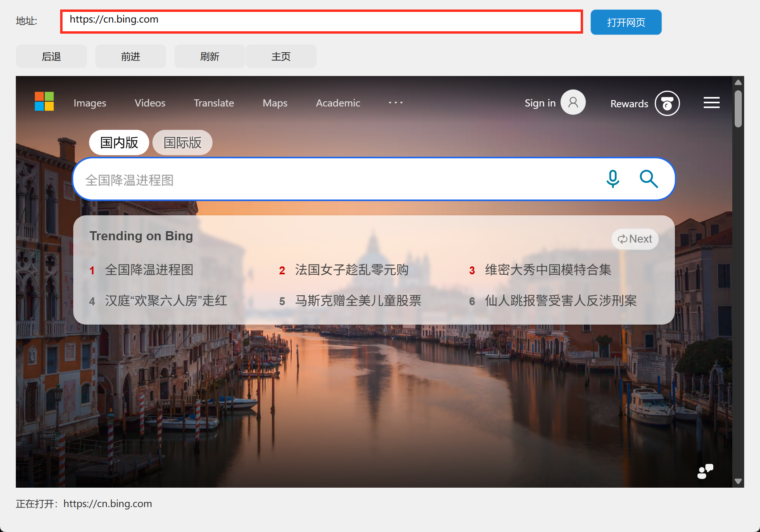Open the Maps menu item

pyautogui.click(x=275, y=103)
